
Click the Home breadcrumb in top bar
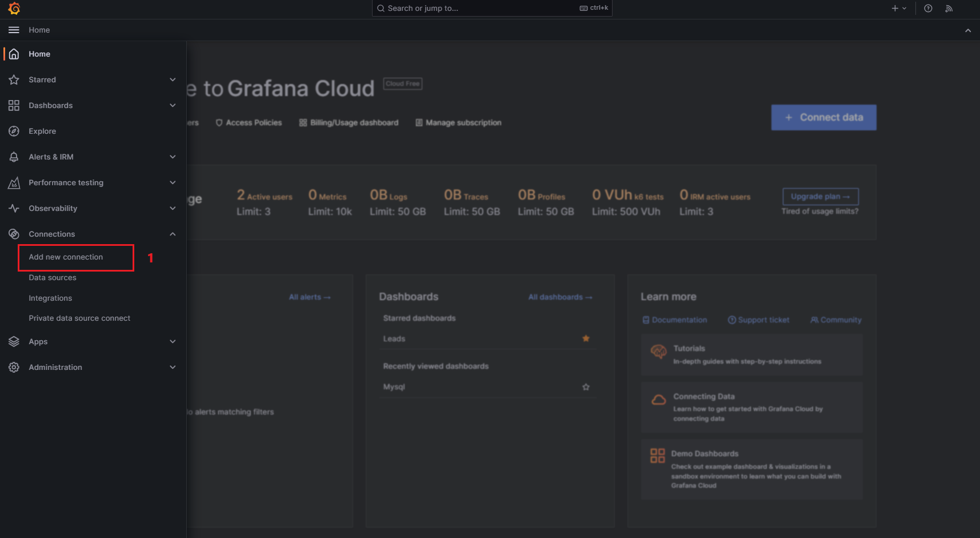(x=39, y=30)
